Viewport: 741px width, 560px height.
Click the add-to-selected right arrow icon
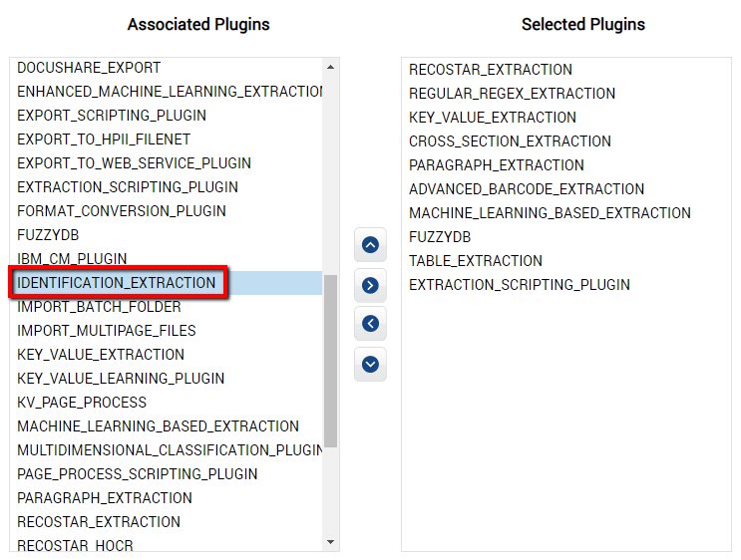tap(370, 285)
